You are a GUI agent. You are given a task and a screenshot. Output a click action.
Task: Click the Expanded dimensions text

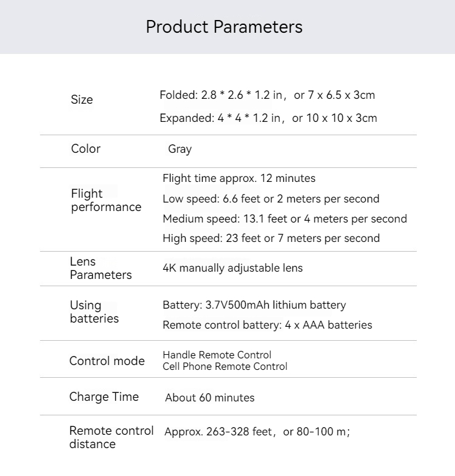pos(268,118)
